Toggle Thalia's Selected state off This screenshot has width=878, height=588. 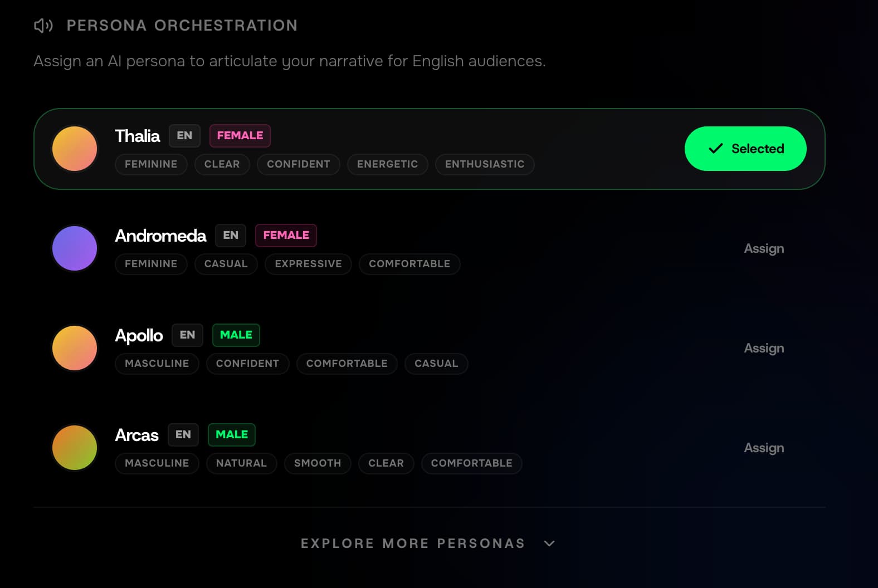pyautogui.click(x=745, y=149)
